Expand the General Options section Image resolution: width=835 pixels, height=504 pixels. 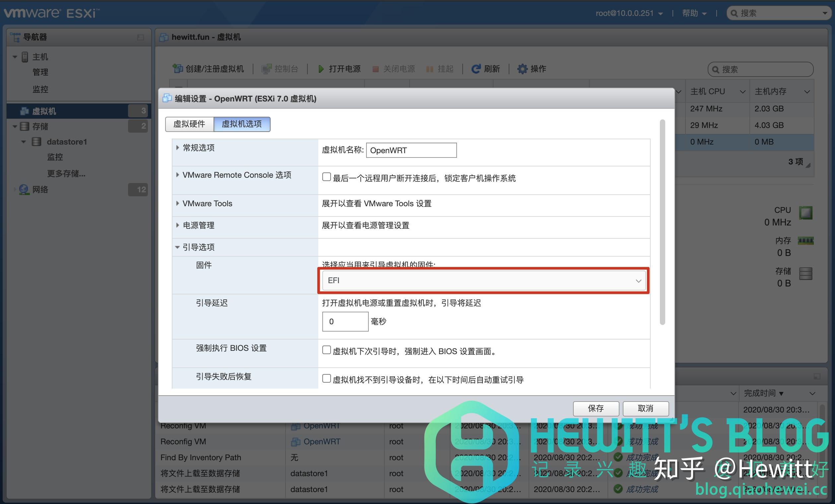[x=177, y=148]
